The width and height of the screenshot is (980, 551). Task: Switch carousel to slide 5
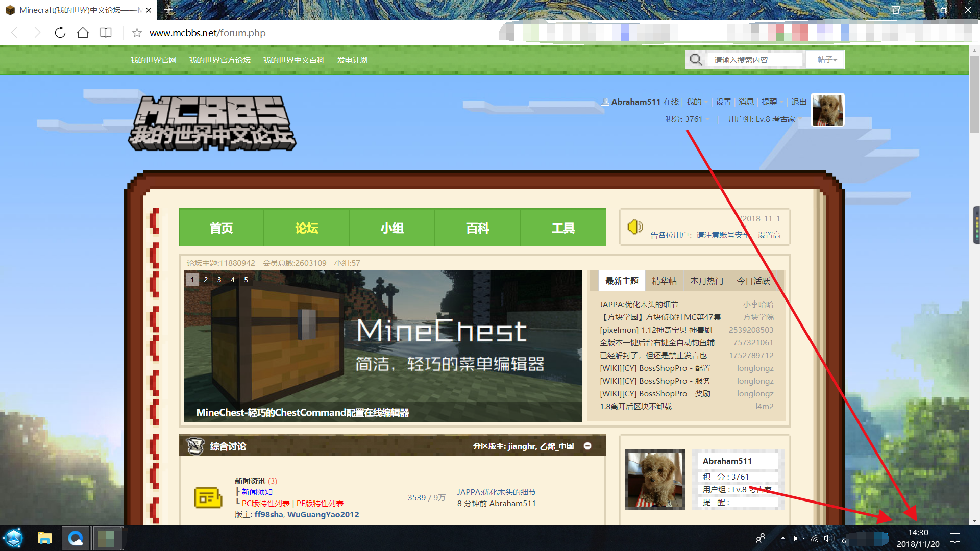[246, 280]
